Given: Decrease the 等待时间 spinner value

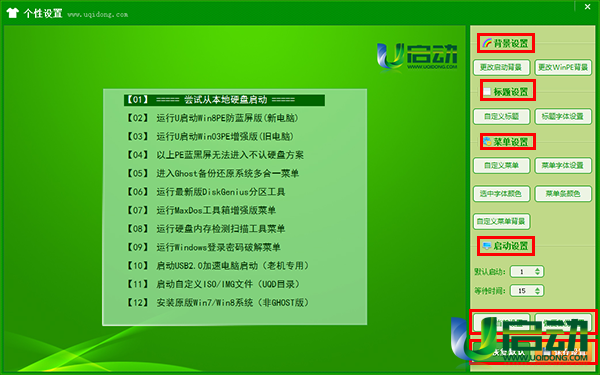Looking at the screenshot, I should click(x=537, y=293).
